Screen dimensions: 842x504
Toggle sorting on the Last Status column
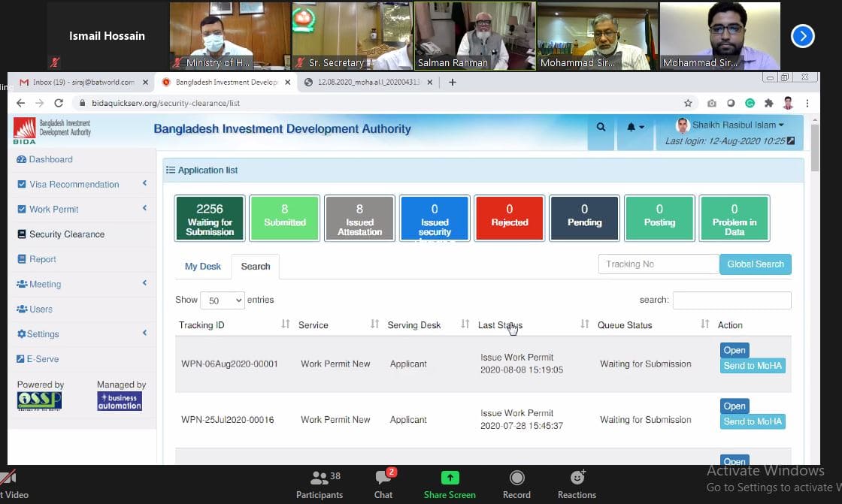pos(584,324)
